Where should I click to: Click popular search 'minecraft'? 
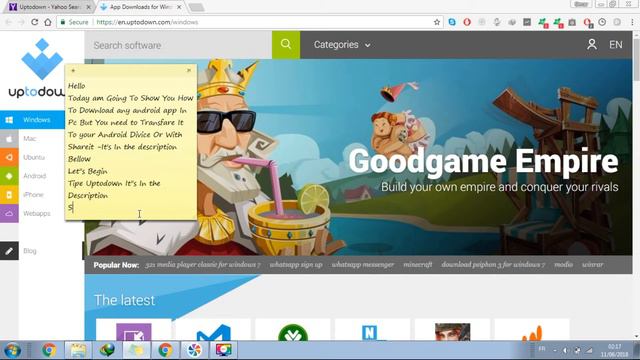(418, 264)
